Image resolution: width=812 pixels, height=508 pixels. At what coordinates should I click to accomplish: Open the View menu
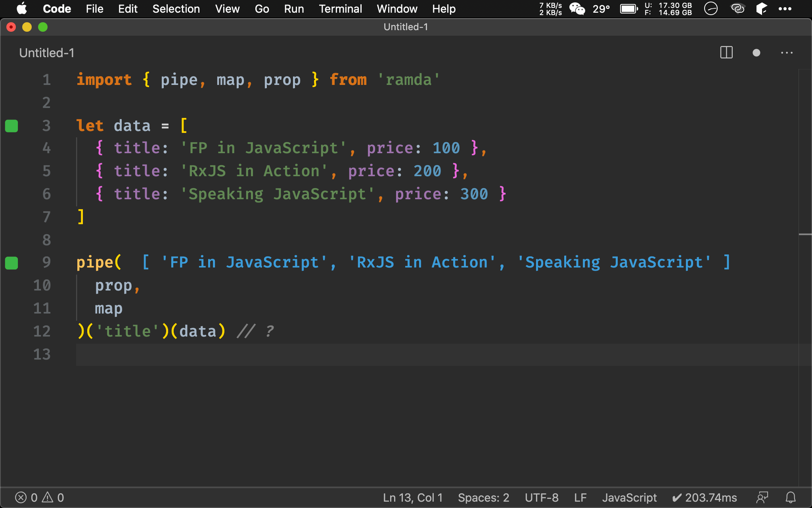(227, 9)
